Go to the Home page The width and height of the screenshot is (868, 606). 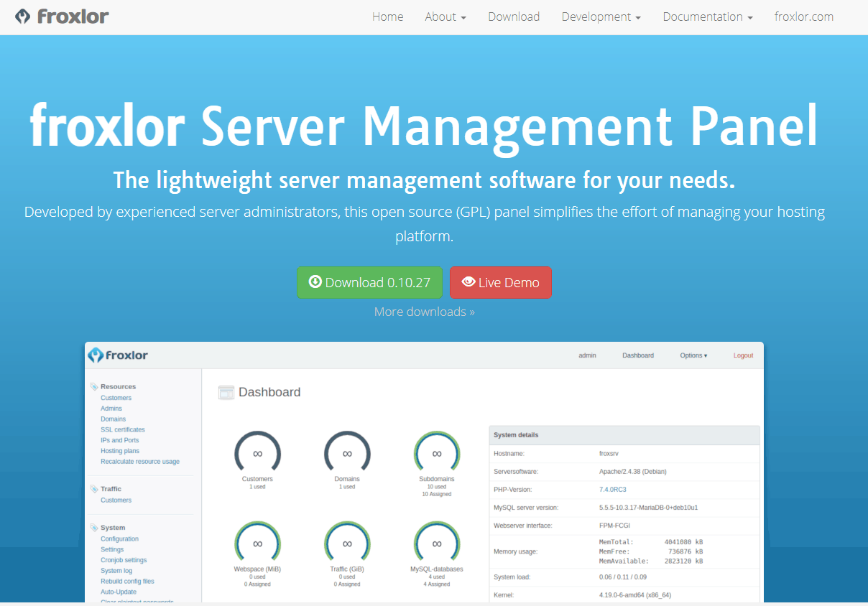[x=387, y=17]
